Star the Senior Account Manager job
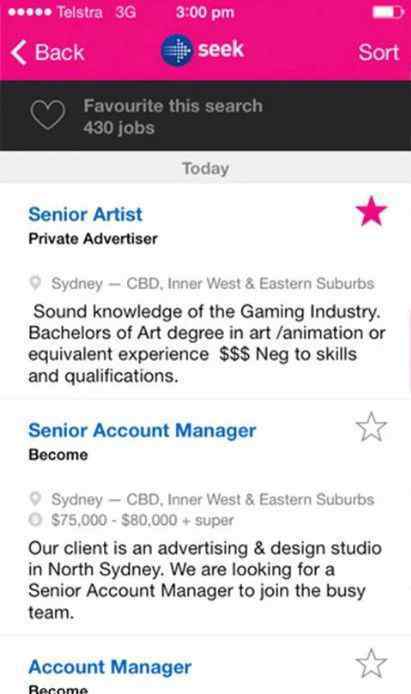Screen dimensions: 411x694 (x=371, y=427)
